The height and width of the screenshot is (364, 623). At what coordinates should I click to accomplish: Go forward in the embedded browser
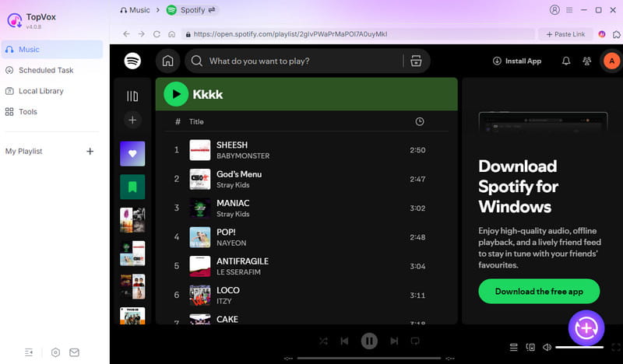point(142,34)
